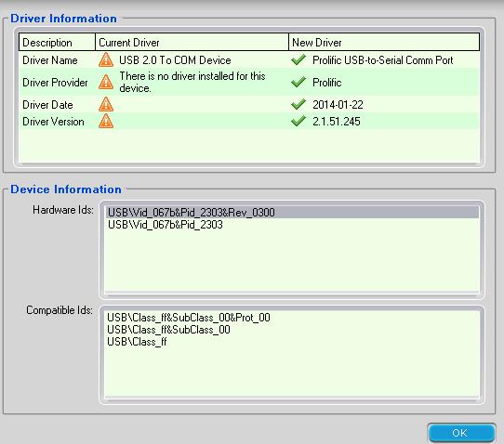Image resolution: width=504 pixels, height=444 pixels.
Task: Select compatible ID USB\Class_ff&SubClass_00
Action: pos(168,330)
